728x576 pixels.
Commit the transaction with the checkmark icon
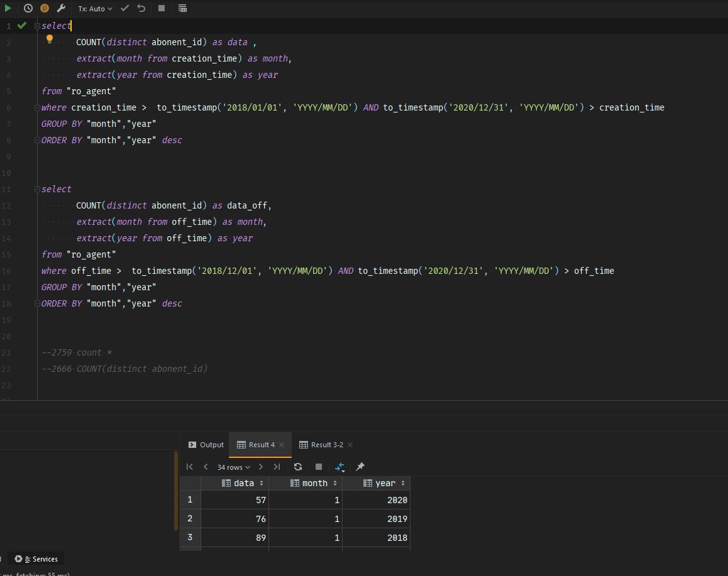point(125,8)
